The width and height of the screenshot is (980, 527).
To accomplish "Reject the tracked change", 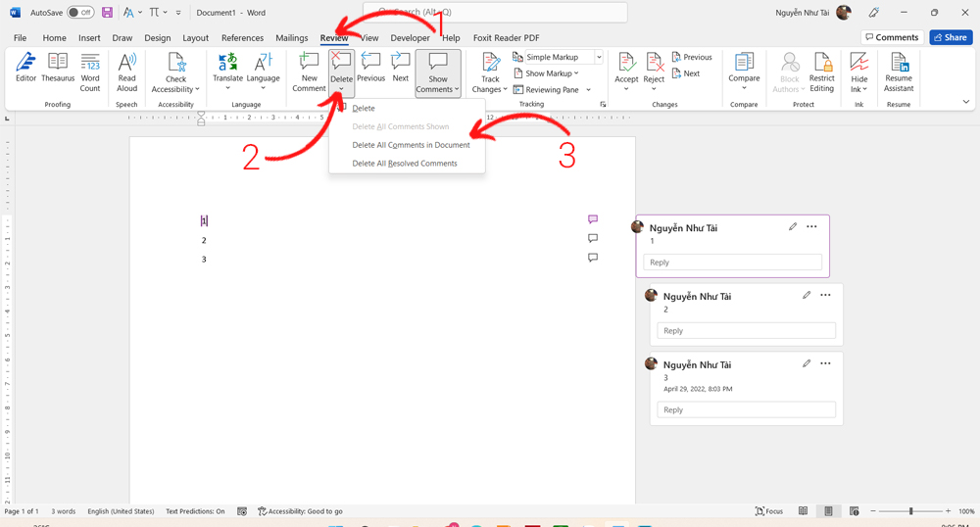I will (x=654, y=68).
